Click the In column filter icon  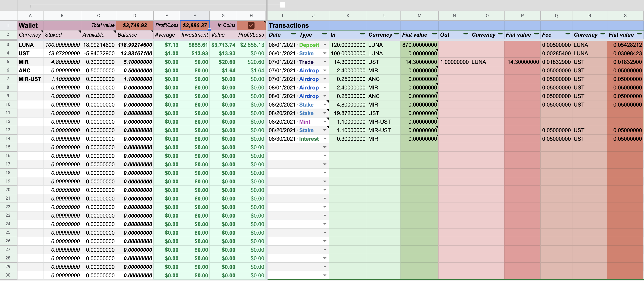(362, 35)
